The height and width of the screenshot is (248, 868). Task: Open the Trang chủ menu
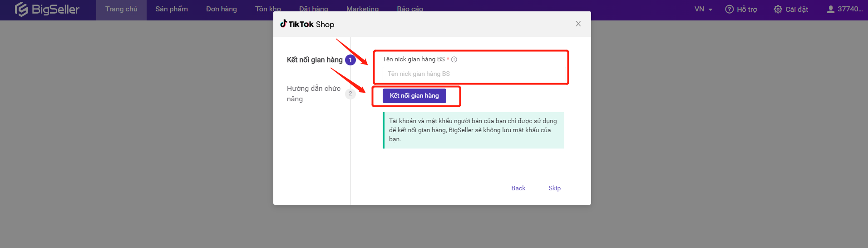click(121, 9)
